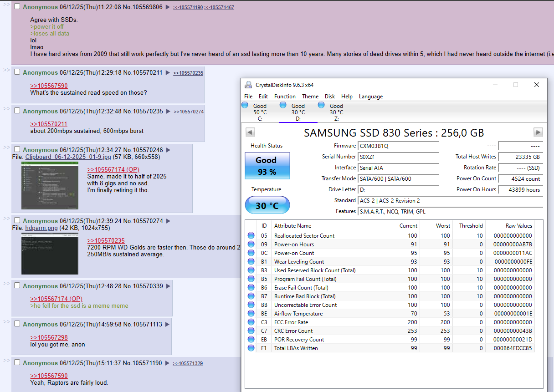Switch to the Z: disk tab
554x392 pixels.
tap(336, 112)
